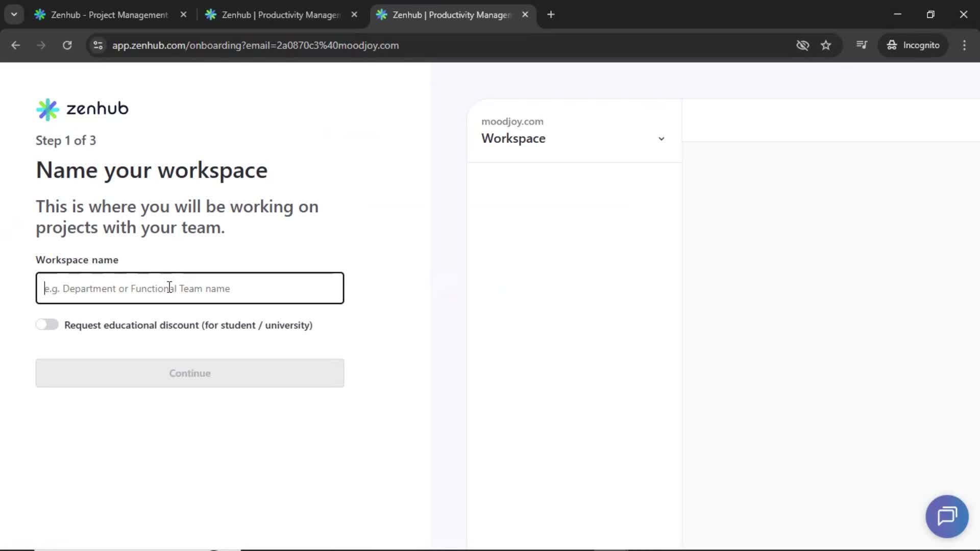Open a new browser tab
980x551 pixels.
pos(551,15)
